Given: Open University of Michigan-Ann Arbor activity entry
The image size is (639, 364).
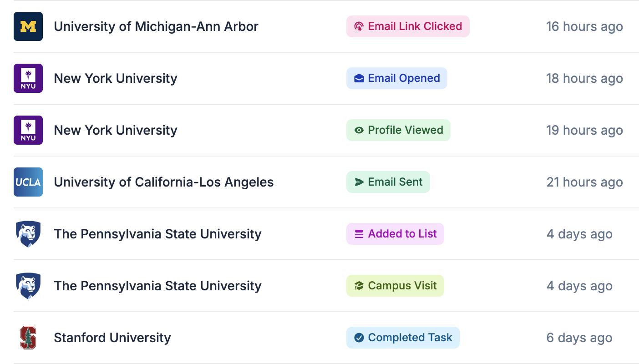Looking at the screenshot, I should point(156,26).
